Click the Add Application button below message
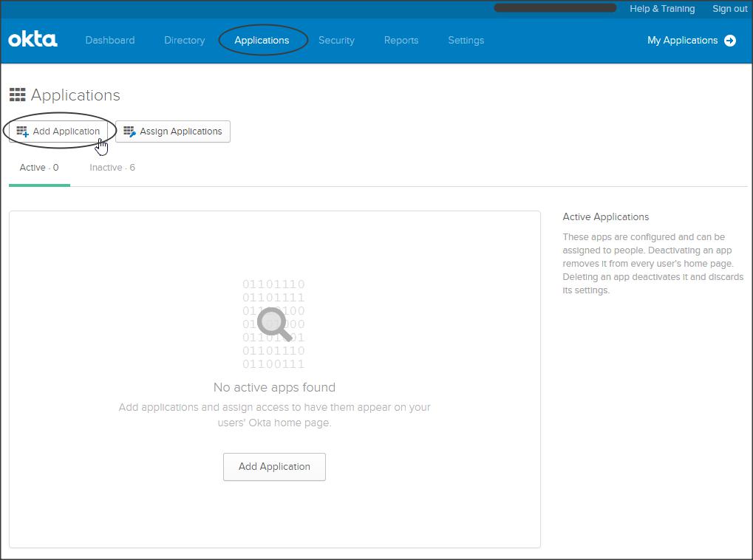Screen dimensions: 753x560 [274, 466]
